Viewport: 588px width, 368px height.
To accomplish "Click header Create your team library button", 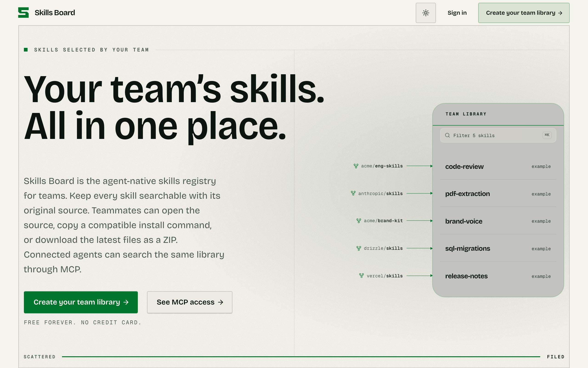I will pyautogui.click(x=524, y=13).
